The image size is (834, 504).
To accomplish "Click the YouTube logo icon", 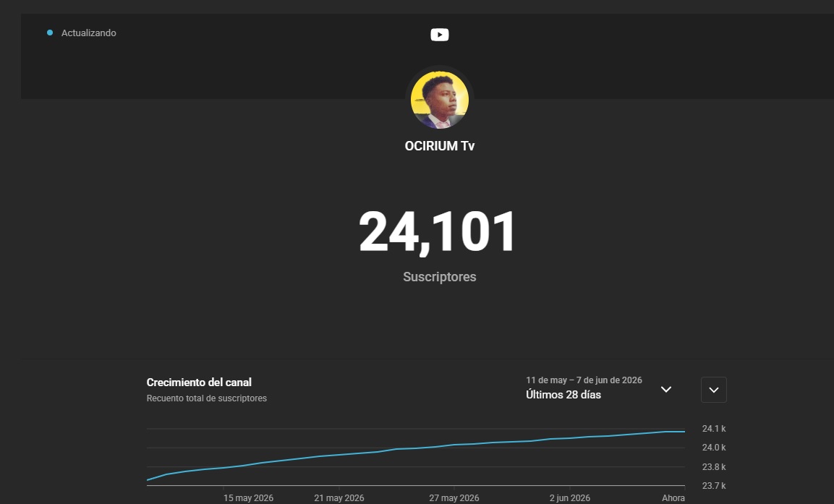I will click(x=439, y=35).
